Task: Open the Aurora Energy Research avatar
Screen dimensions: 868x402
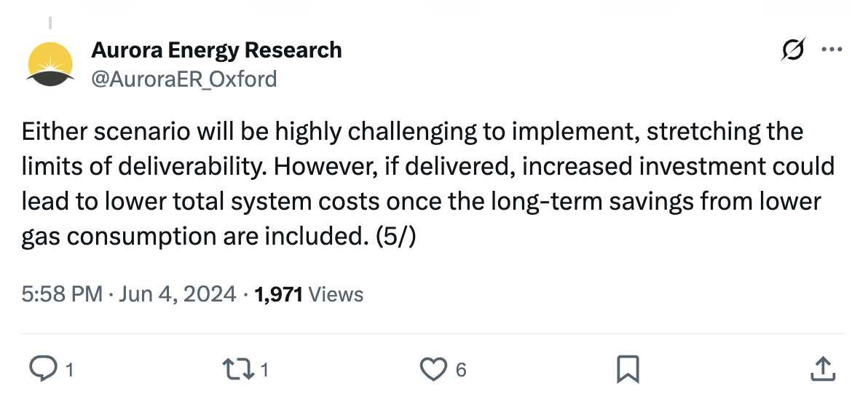Action: click(50, 64)
